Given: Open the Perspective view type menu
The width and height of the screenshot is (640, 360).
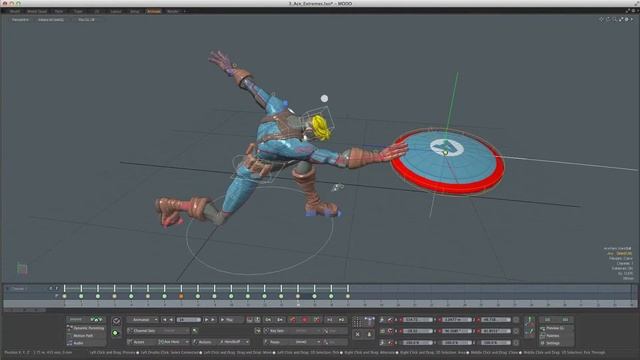Looking at the screenshot, I should [20, 20].
